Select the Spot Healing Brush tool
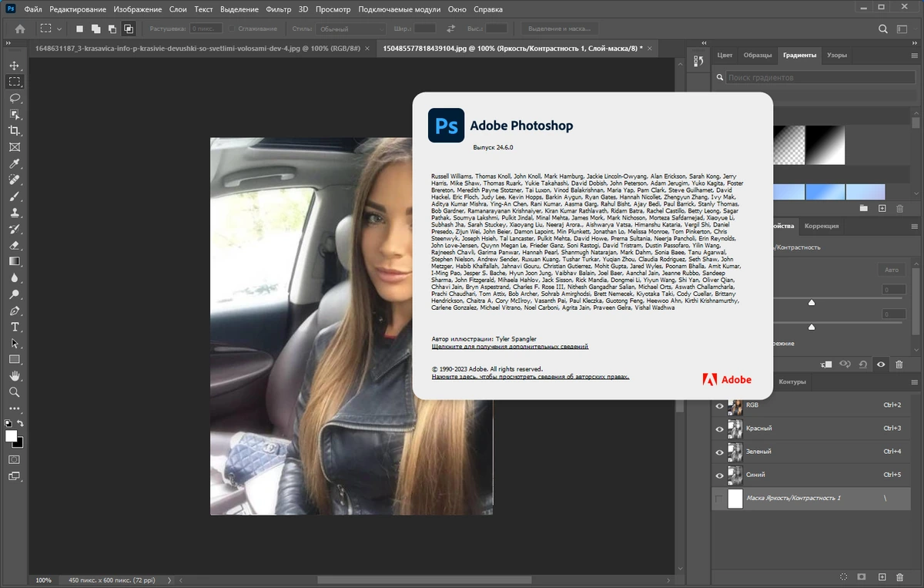The height and width of the screenshot is (588, 924). tap(15, 180)
